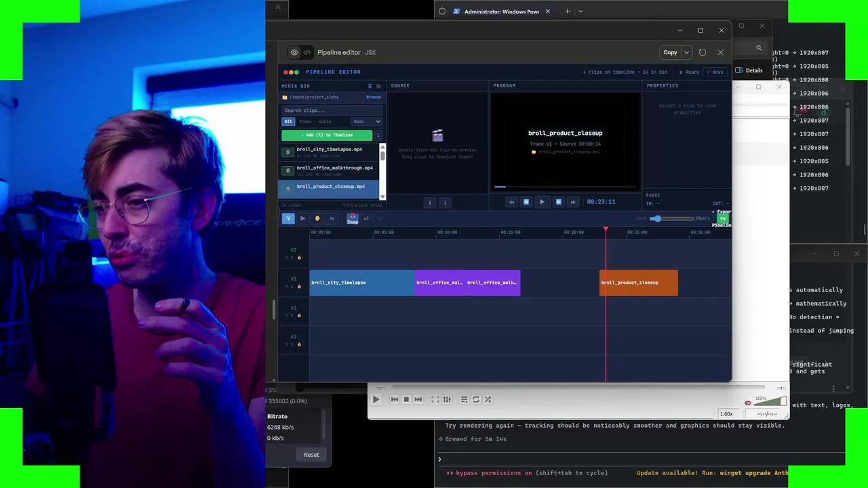Toggle fullscreen in bottom media player
This screenshot has width=868, height=488.
(435, 399)
